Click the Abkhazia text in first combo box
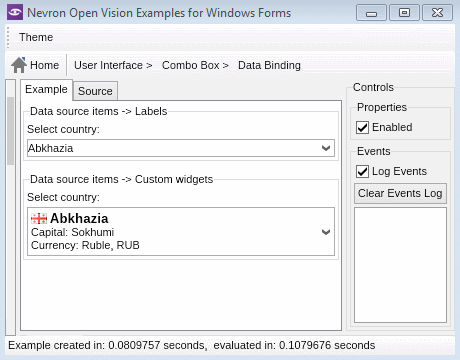Image resolution: width=460 pixels, height=360 pixels. (51, 148)
